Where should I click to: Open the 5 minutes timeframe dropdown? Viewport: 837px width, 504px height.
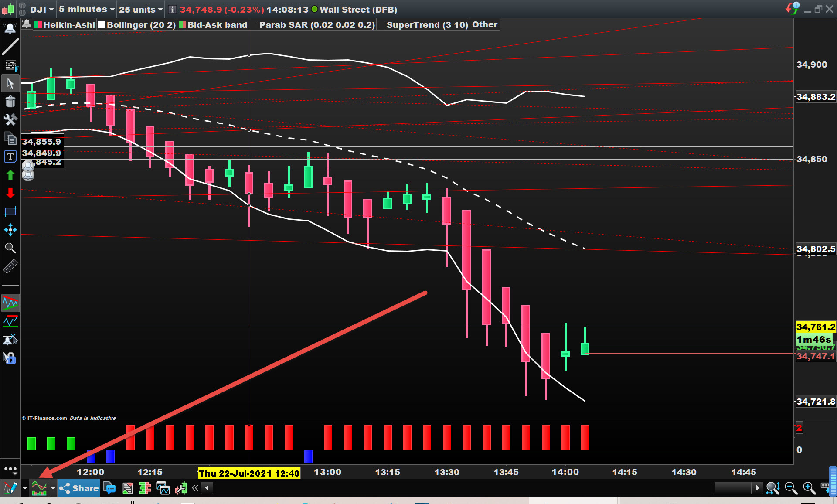(86, 9)
